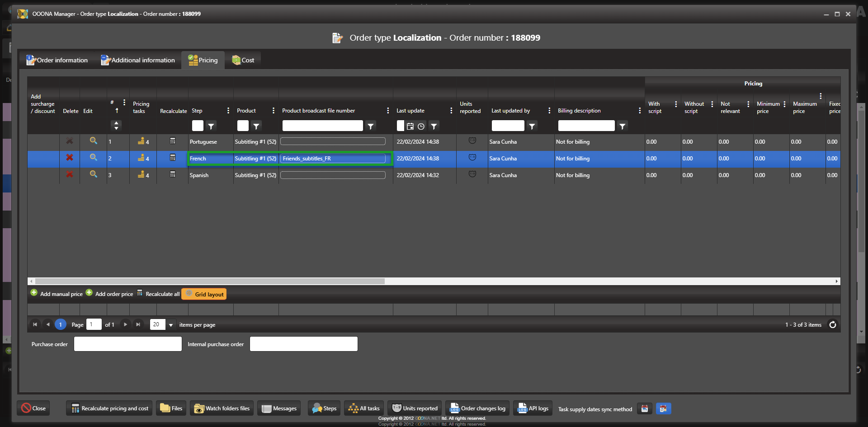The width and height of the screenshot is (868, 427).
Task: Open Step column filter options
Action: 211,127
